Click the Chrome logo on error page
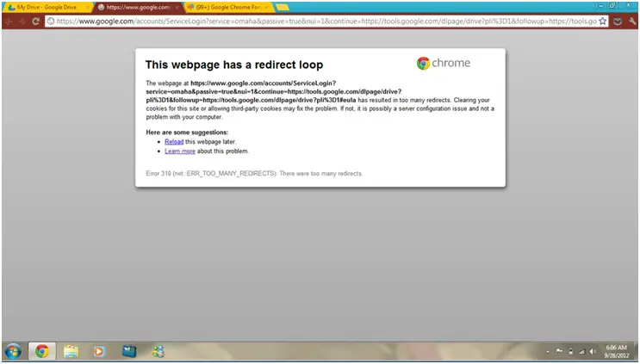 444,63
